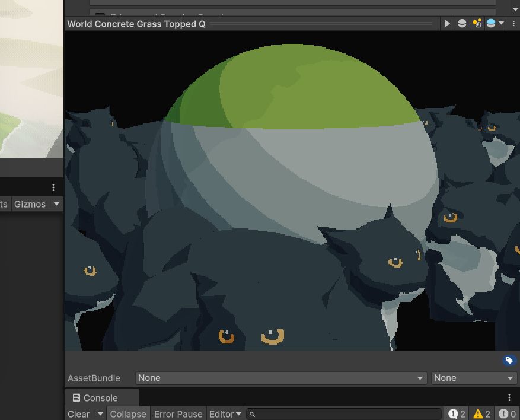This screenshot has width=520, height=420.
Task: Click the blue asset label tag icon
Action: pos(509,361)
